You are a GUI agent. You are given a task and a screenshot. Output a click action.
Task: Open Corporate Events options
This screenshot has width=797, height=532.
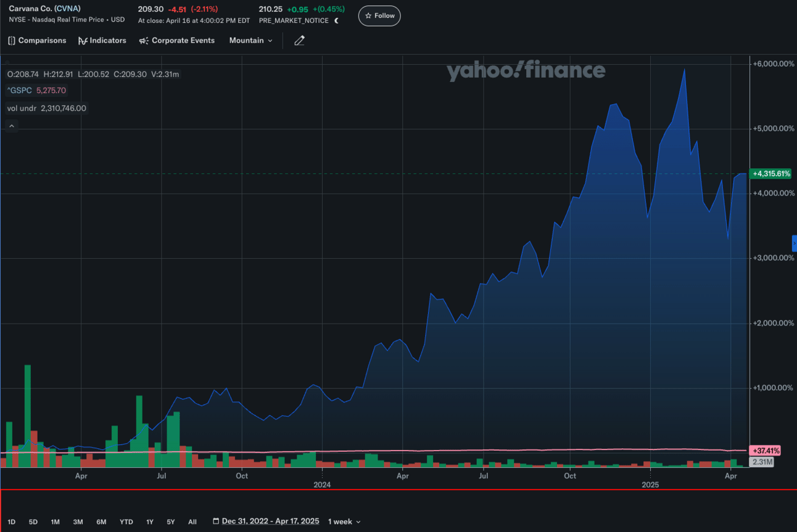(177, 41)
